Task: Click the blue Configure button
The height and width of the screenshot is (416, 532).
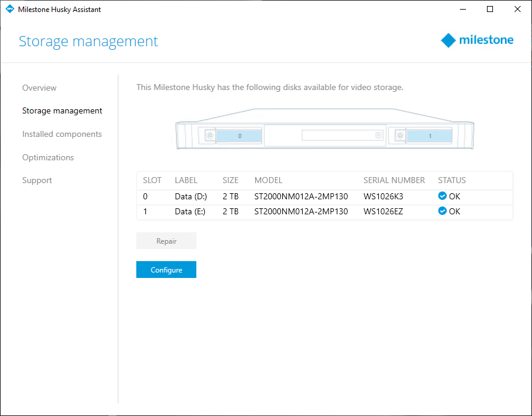Action: 166,270
